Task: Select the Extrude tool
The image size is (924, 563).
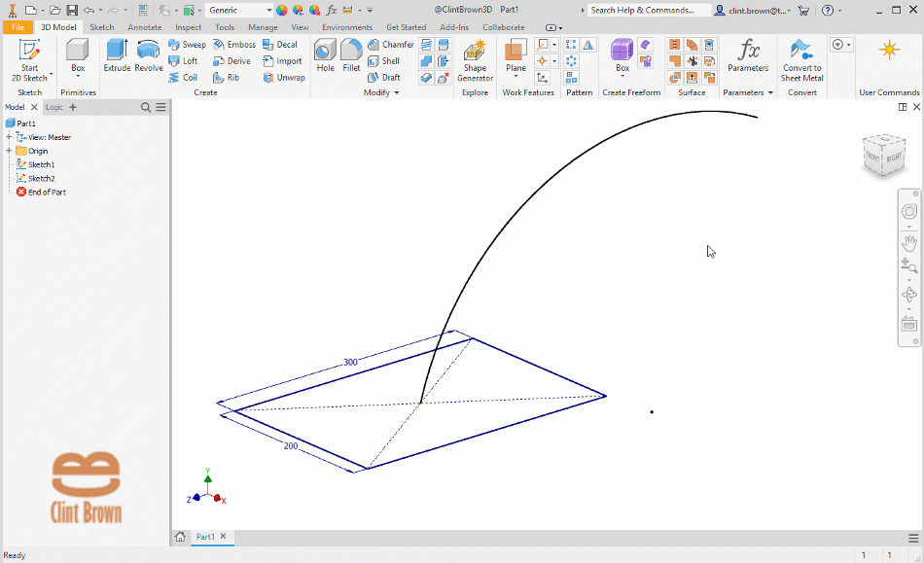Action: pyautogui.click(x=117, y=58)
